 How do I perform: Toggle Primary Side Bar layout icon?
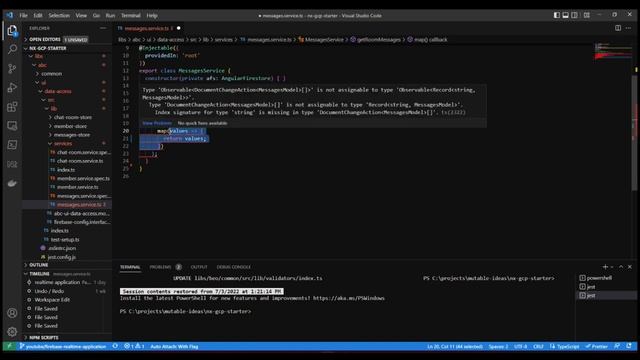pos(557,15)
